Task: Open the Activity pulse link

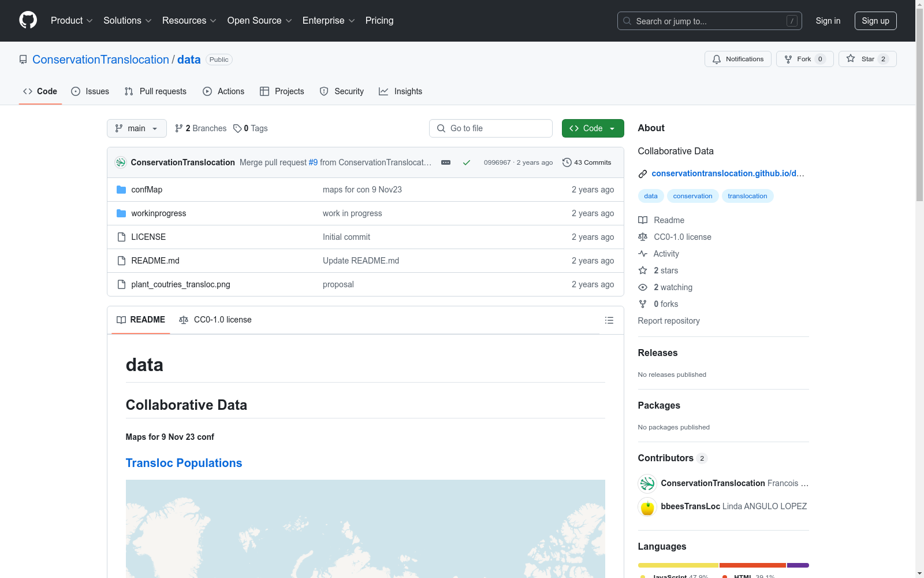Action: pos(658,254)
